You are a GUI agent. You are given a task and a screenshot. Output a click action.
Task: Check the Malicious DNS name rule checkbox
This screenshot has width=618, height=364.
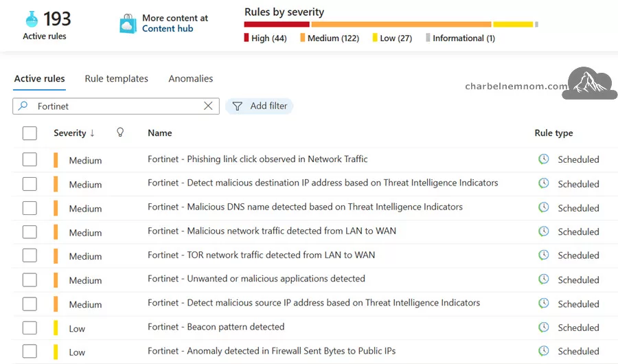[x=30, y=208]
